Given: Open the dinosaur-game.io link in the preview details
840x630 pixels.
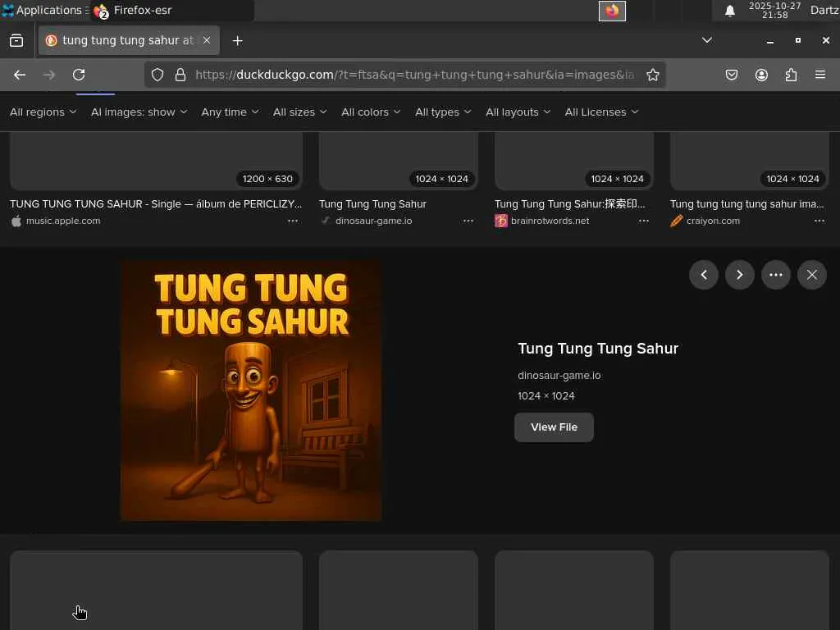Looking at the screenshot, I should click(x=559, y=376).
